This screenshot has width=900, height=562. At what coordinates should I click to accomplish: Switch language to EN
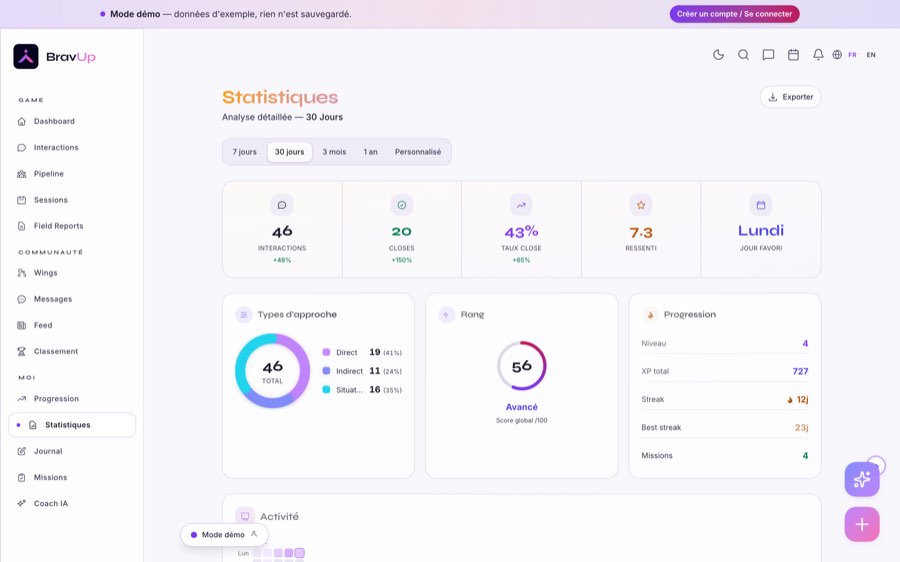pos(871,55)
